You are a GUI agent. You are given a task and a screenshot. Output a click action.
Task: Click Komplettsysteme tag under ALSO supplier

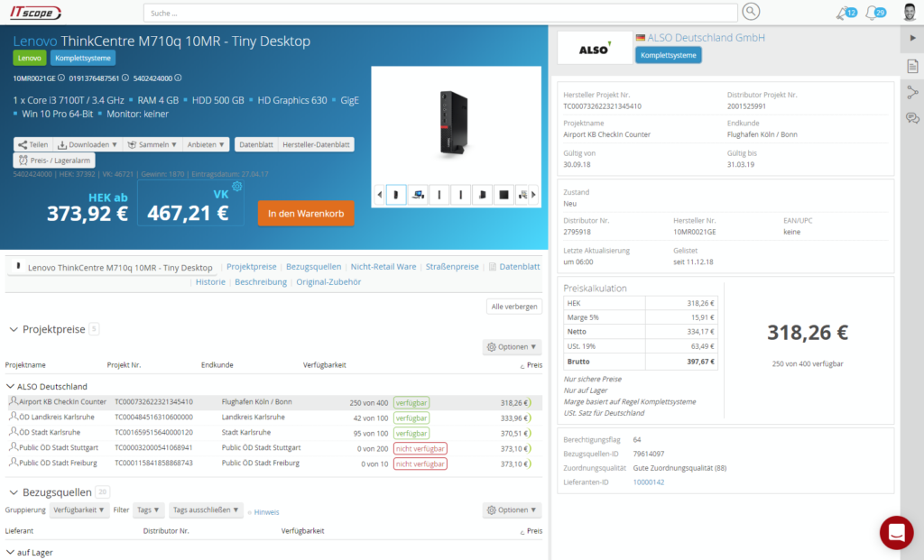[669, 55]
